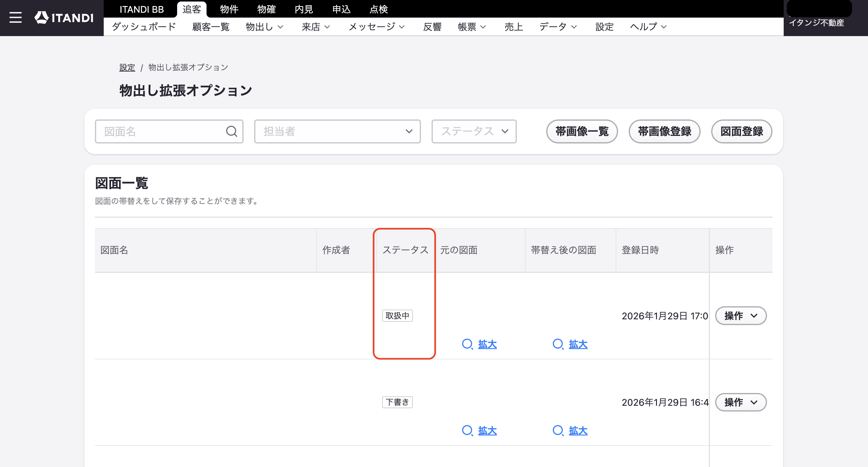868x467 pixels.
Task: Click the search magnifier in 図面名 field
Action: 231,131
